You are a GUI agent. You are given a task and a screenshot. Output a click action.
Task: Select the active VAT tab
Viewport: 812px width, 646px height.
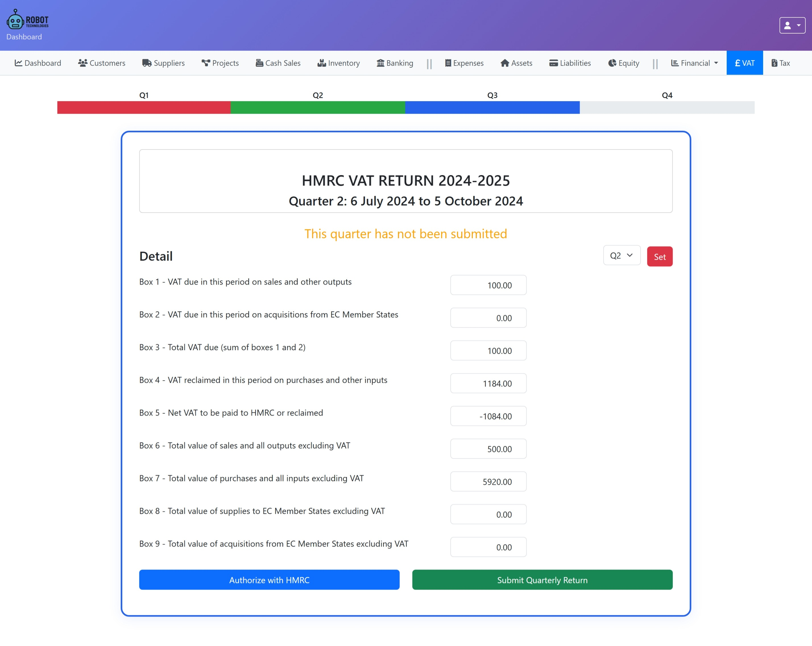(x=745, y=63)
